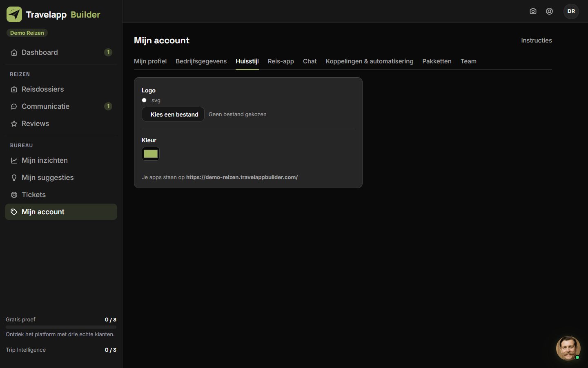Open the lifebuoy help icon in header
This screenshot has width=588, height=368.
tap(549, 11)
